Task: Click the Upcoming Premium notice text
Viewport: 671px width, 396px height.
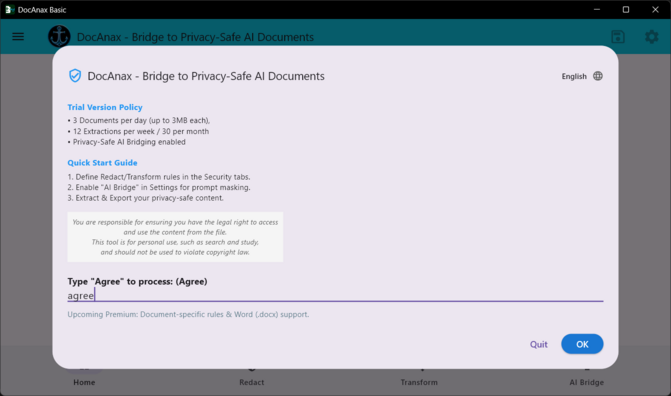Action: pyautogui.click(x=188, y=314)
